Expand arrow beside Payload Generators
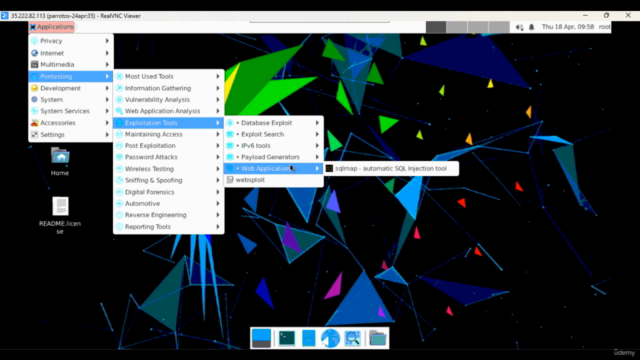The height and width of the screenshot is (360, 640). coord(317,157)
